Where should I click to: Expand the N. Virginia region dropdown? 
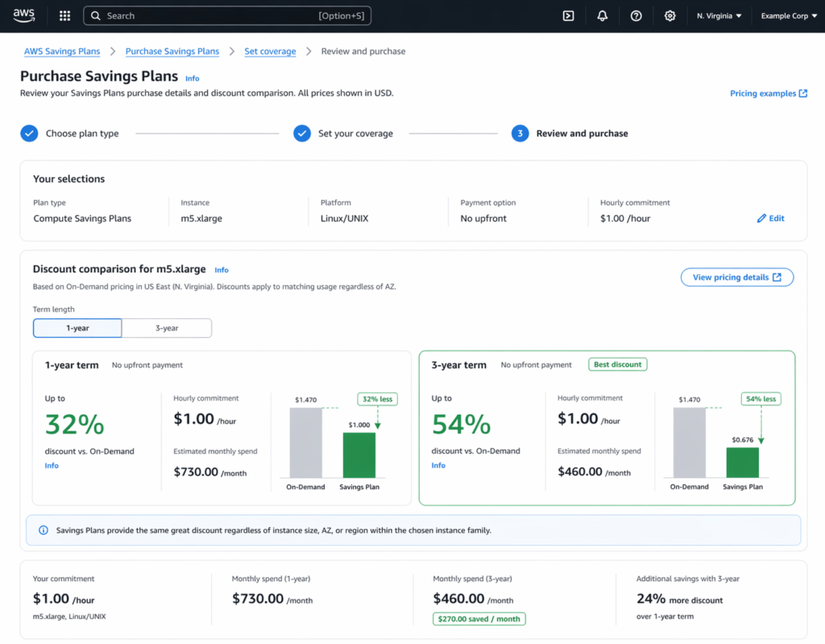point(718,15)
